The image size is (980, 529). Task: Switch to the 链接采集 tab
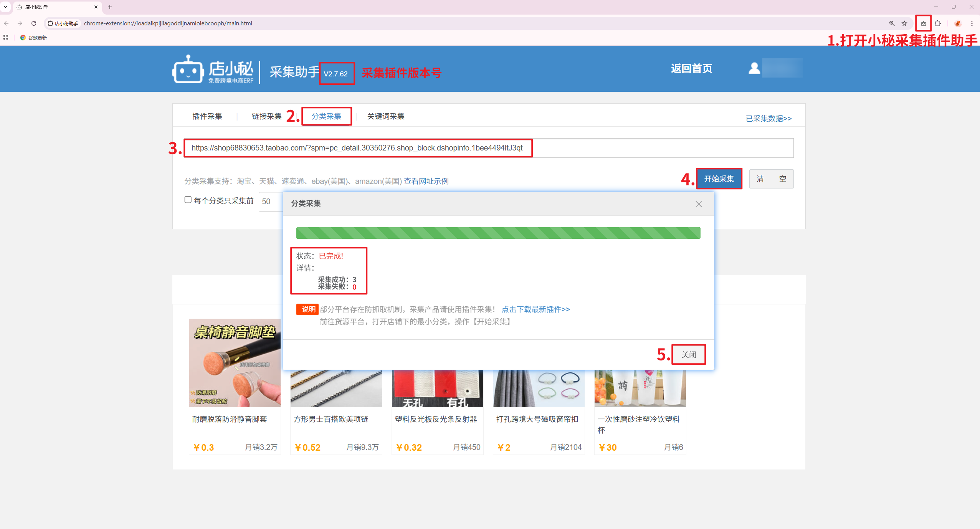(x=266, y=116)
